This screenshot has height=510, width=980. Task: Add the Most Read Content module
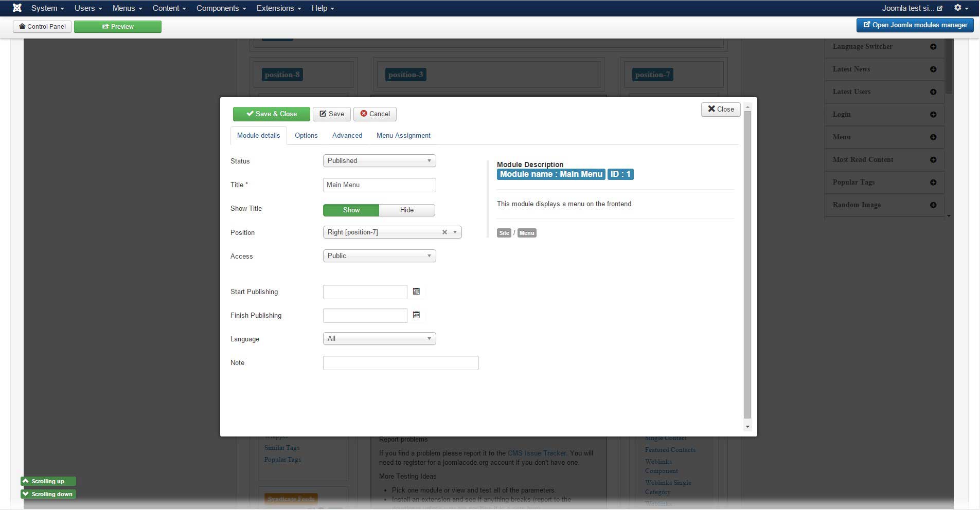click(933, 160)
